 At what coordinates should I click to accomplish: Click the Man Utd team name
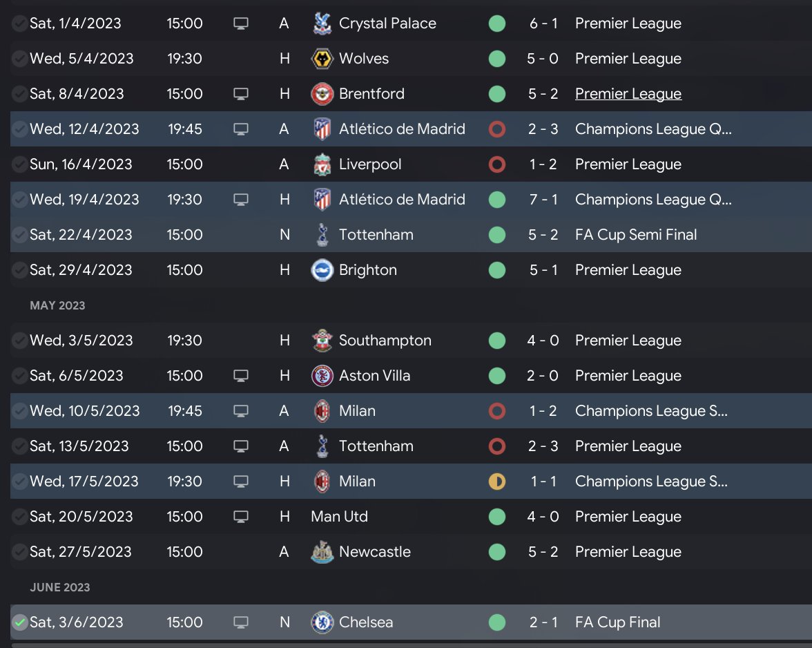pos(339,517)
